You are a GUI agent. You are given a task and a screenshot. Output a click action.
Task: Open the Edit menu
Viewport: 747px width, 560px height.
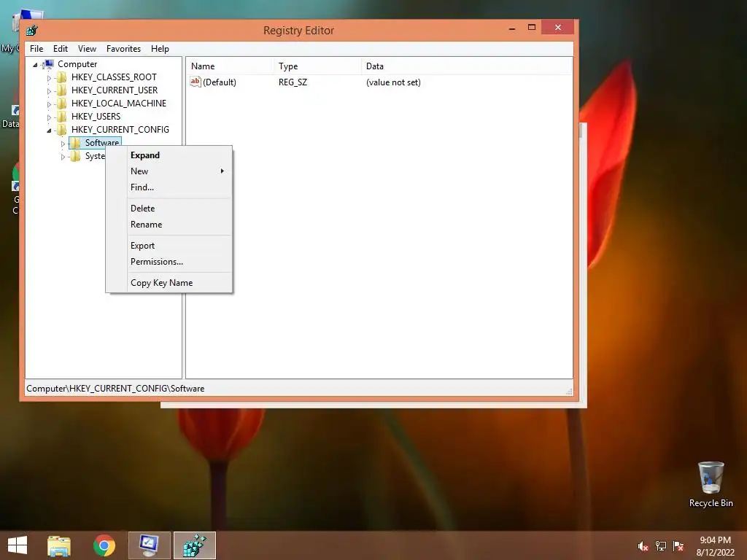pos(60,49)
